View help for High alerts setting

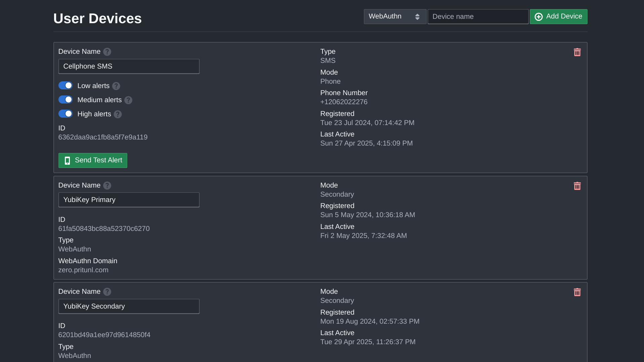tap(118, 114)
